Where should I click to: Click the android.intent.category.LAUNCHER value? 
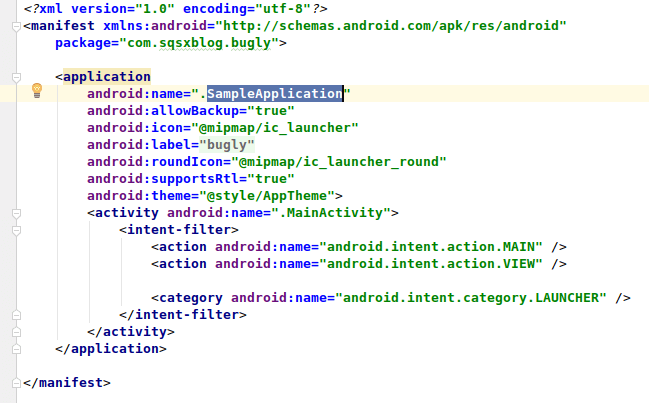[471, 297]
